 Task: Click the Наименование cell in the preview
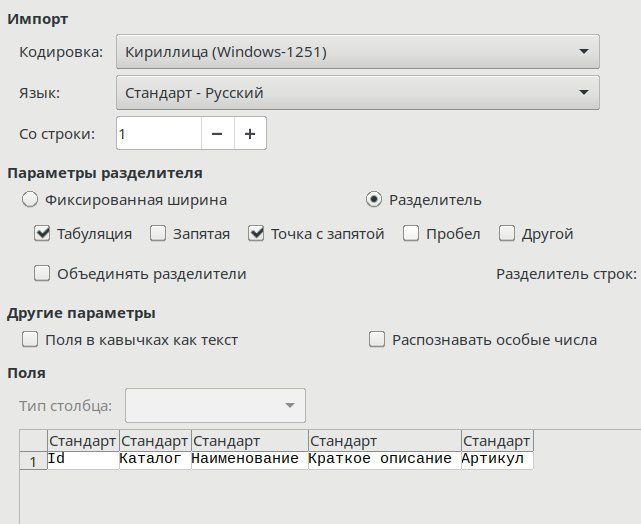pyautogui.click(x=250, y=460)
